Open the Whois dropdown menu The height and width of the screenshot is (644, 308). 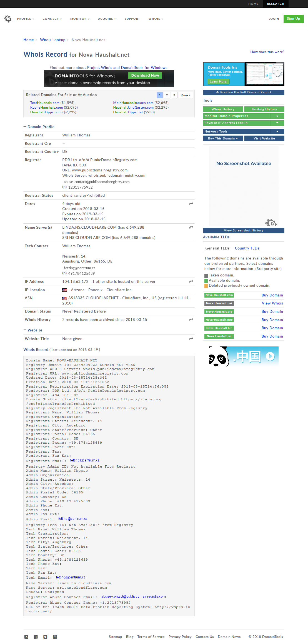click(156, 19)
